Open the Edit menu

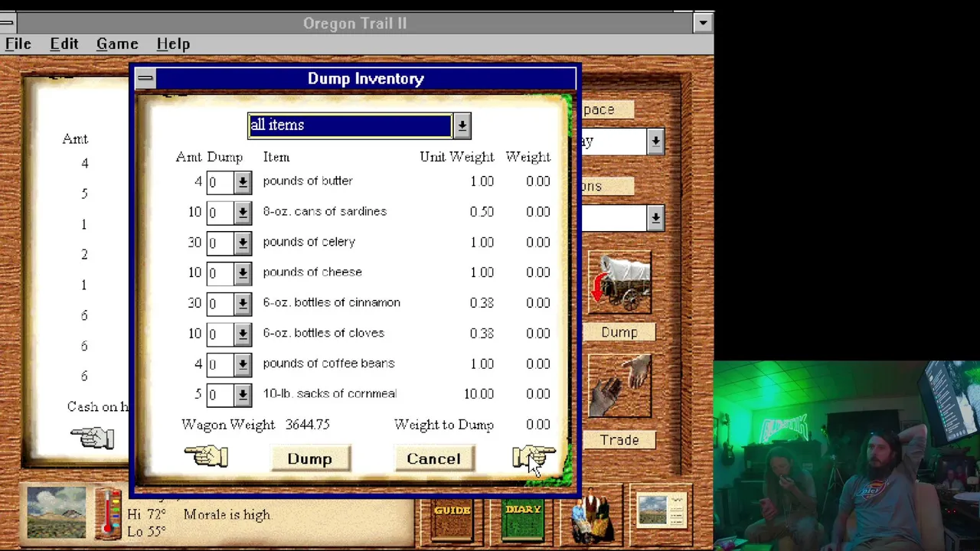tap(64, 44)
